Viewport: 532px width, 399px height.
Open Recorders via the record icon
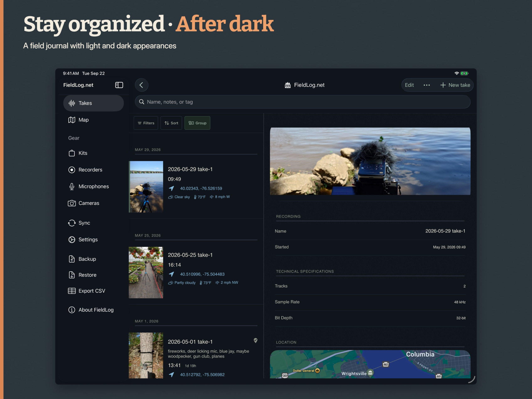pyautogui.click(x=72, y=170)
